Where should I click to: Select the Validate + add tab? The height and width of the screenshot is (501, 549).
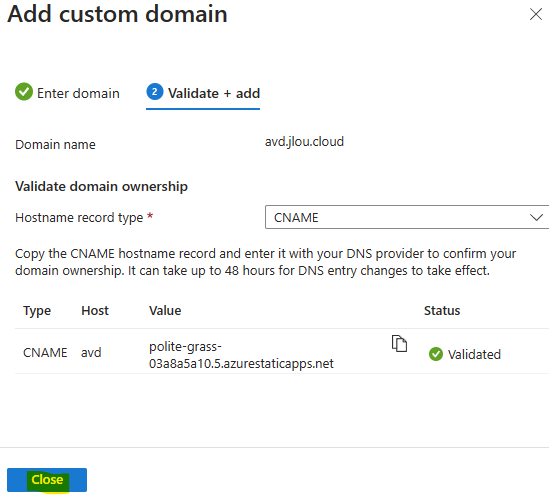point(203,93)
